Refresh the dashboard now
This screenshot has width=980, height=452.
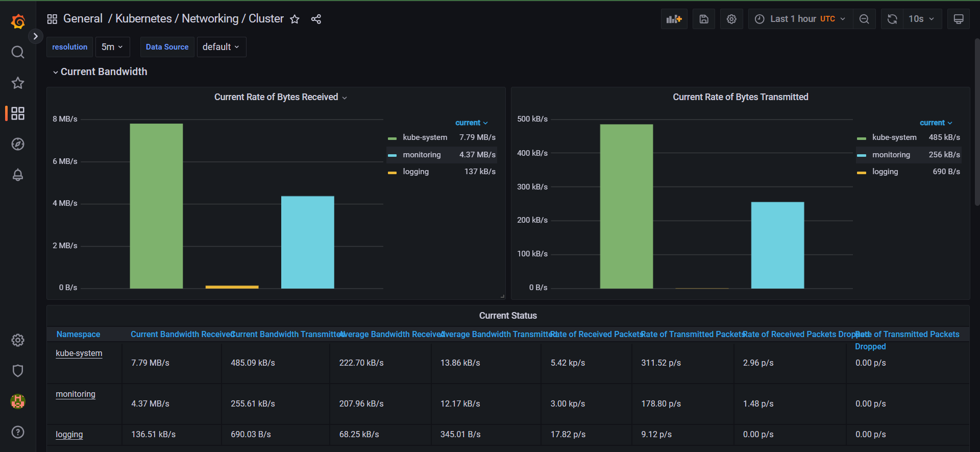[892, 19]
